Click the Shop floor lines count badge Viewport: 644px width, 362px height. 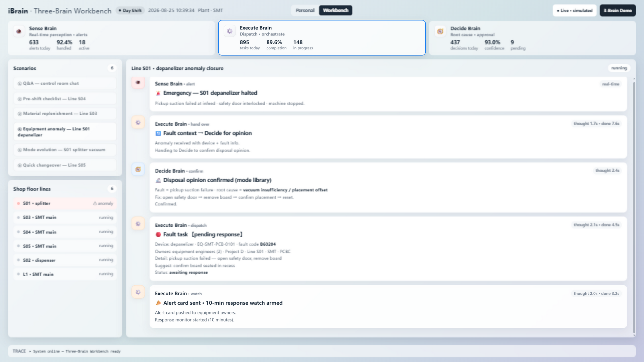pos(112,189)
